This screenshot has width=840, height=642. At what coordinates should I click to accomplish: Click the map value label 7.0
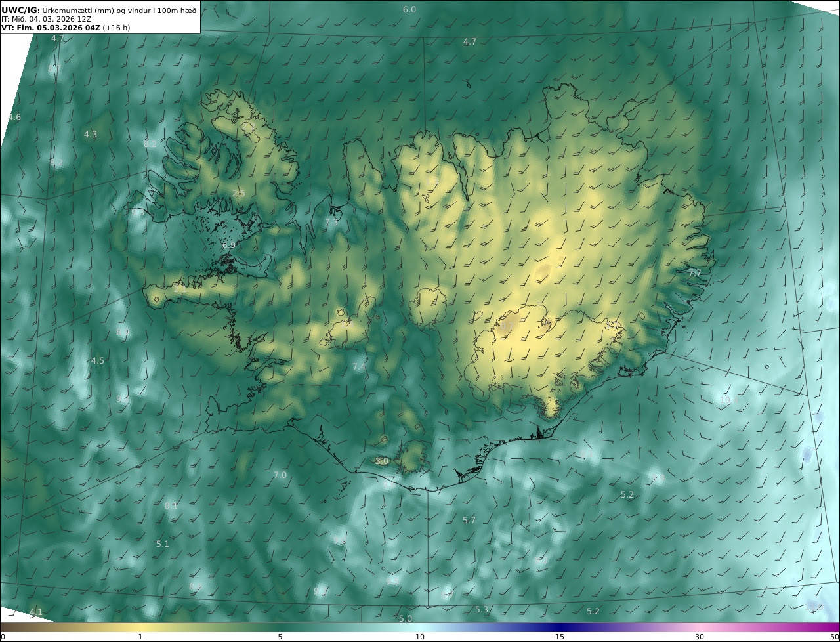tap(280, 475)
